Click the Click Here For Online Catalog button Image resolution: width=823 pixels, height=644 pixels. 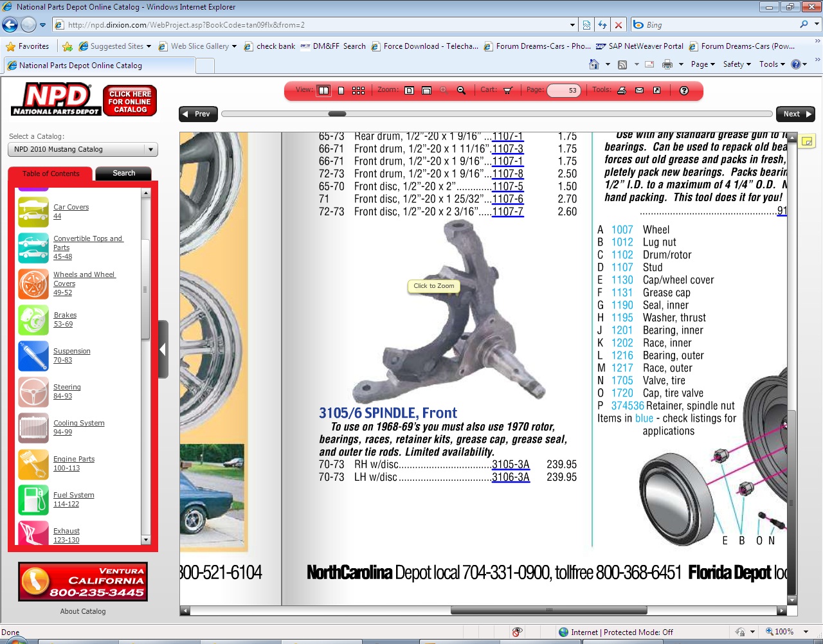click(x=130, y=102)
